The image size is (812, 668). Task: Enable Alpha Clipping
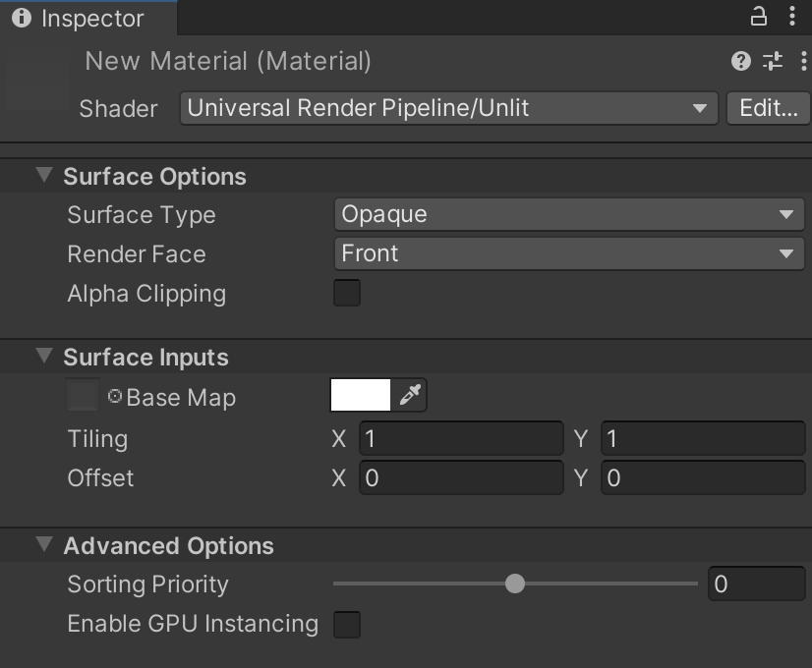click(x=346, y=293)
